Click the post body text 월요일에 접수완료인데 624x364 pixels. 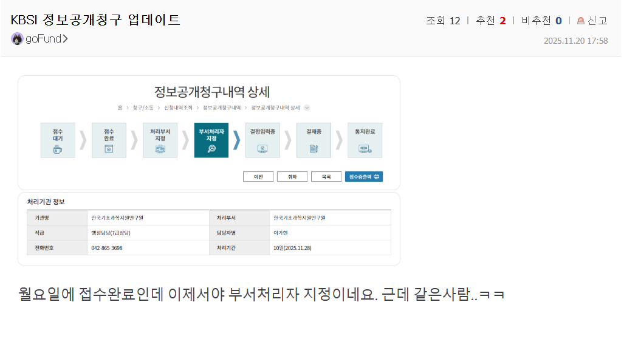point(91,294)
